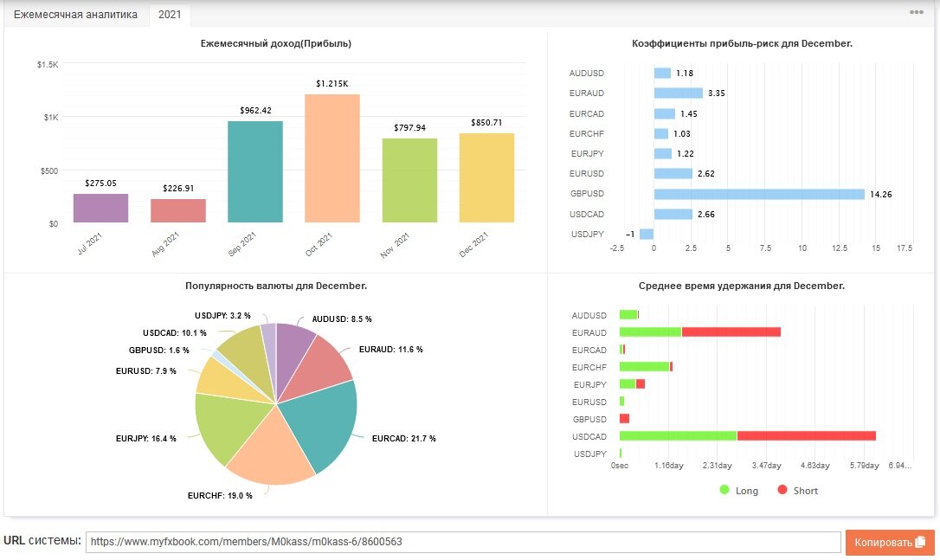Click the $226.91 value label
The height and width of the screenshot is (560, 940).
pyautogui.click(x=178, y=189)
